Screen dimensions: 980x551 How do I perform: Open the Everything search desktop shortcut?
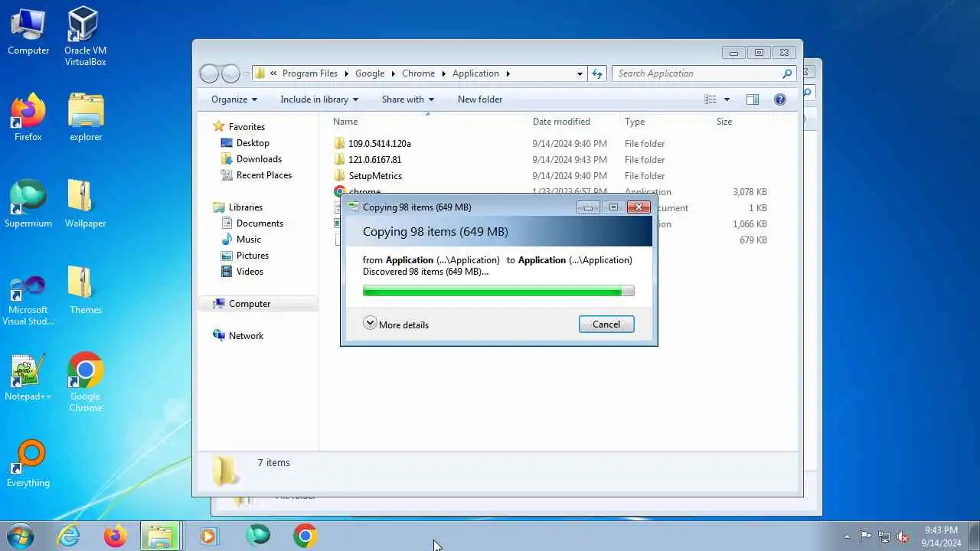(28, 463)
